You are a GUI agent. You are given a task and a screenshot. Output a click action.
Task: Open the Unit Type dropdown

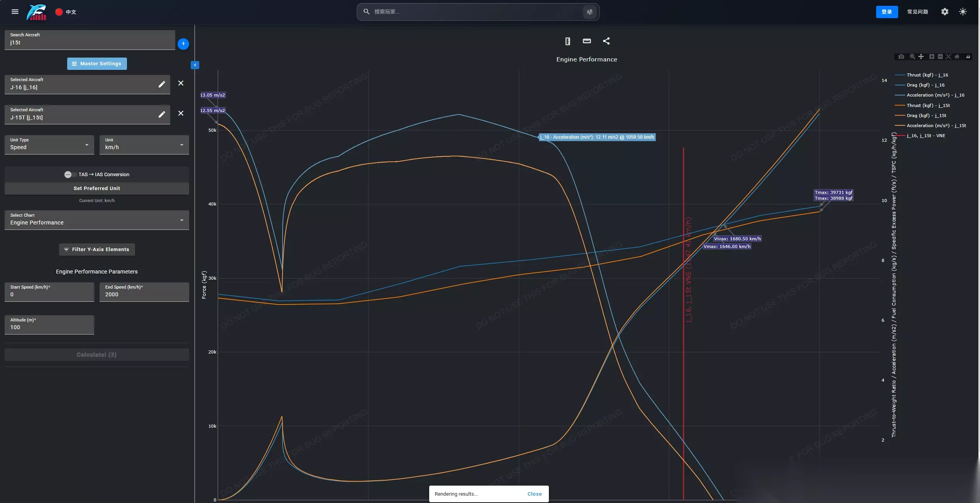click(x=49, y=144)
